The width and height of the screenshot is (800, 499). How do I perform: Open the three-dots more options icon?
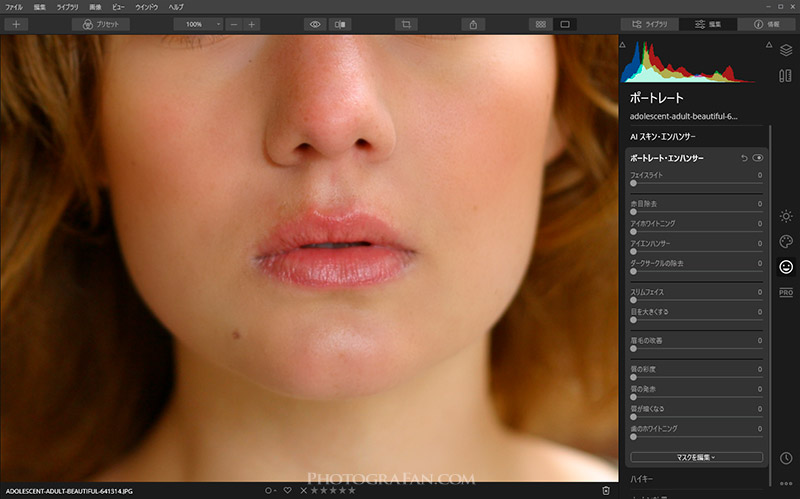(x=786, y=484)
